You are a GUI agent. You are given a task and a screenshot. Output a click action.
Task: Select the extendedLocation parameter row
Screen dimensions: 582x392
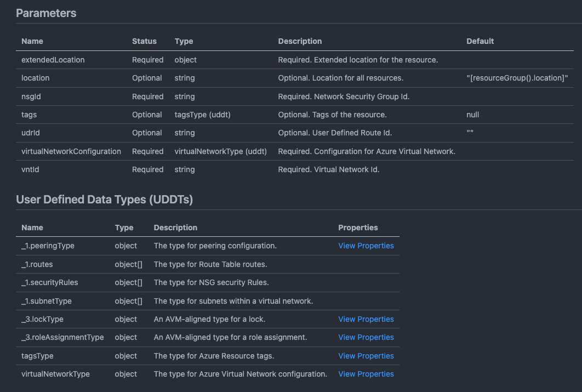(x=53, y=60)
